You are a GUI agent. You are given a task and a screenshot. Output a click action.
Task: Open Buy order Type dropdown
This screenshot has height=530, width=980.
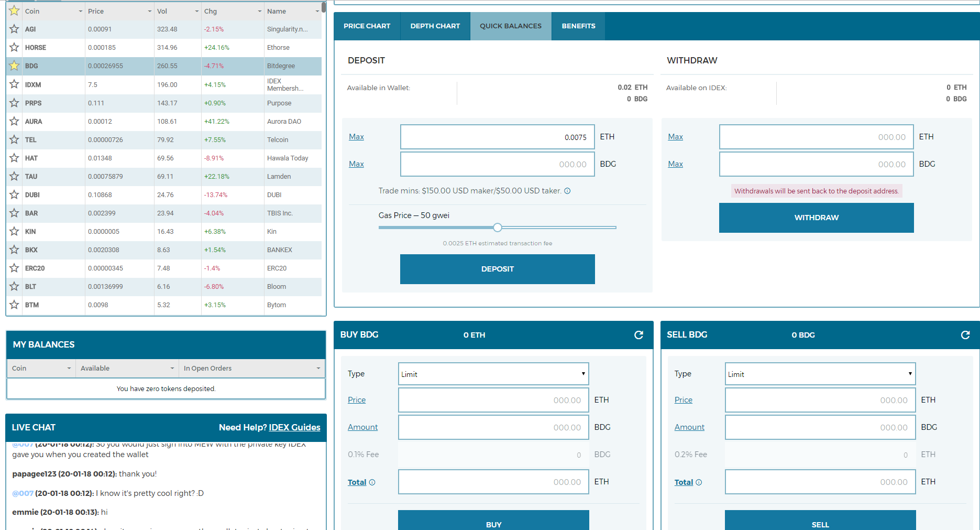[493, 374]
